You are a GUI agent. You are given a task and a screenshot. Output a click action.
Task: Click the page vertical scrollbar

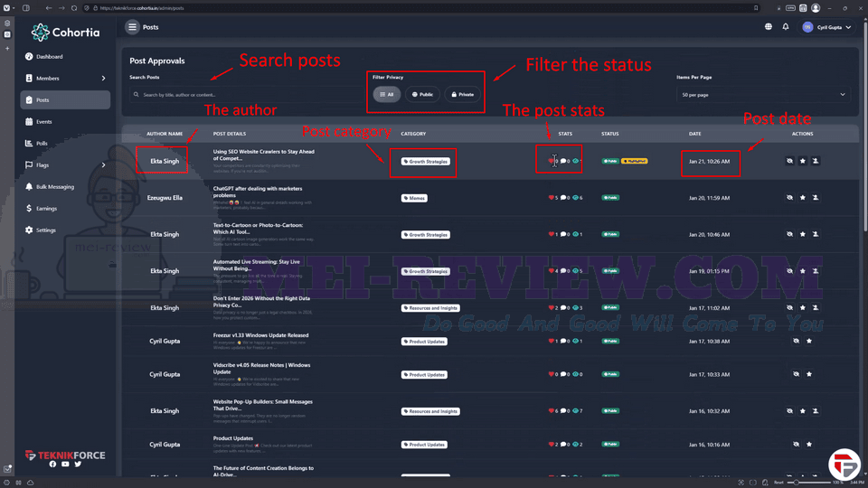(x=865, y=127)
